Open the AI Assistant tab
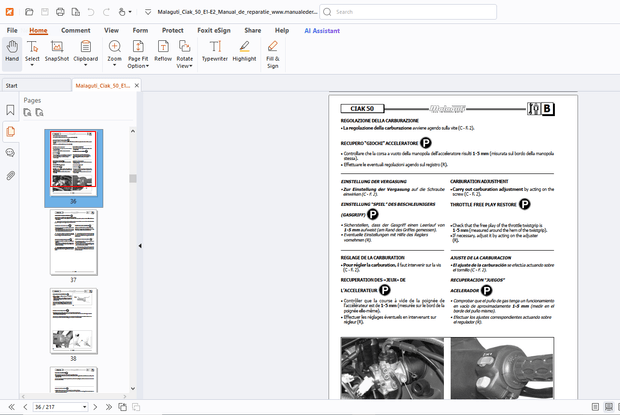The image size is (620, 415). coord(322,30)
